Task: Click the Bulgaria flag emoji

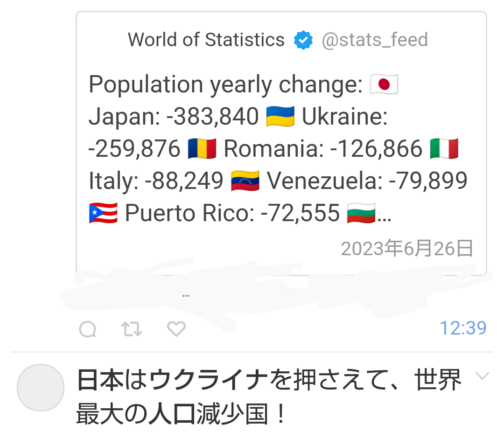Action: click(x=361, y=213)
